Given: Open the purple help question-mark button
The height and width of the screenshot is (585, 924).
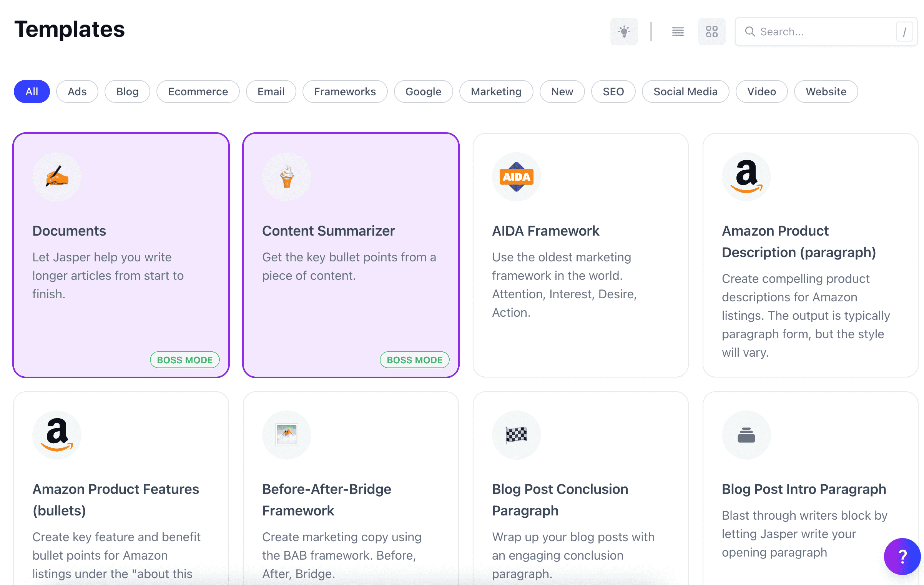Looking at the screenshot, I should point(902,557).
